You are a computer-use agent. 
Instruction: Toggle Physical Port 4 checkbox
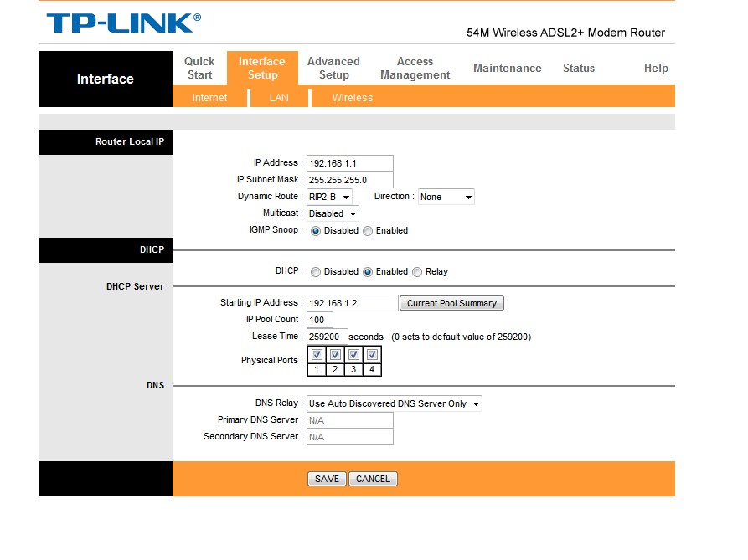372,355
